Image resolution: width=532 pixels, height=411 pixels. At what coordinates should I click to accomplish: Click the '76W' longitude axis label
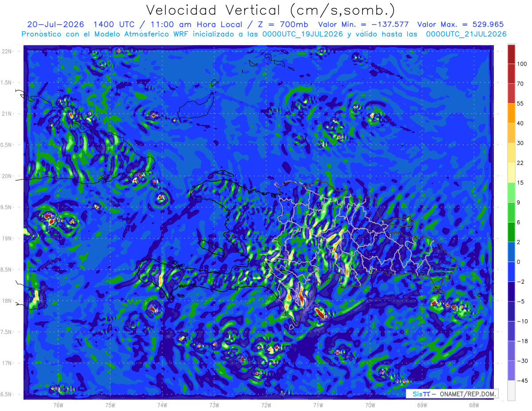tap(58, 405)
